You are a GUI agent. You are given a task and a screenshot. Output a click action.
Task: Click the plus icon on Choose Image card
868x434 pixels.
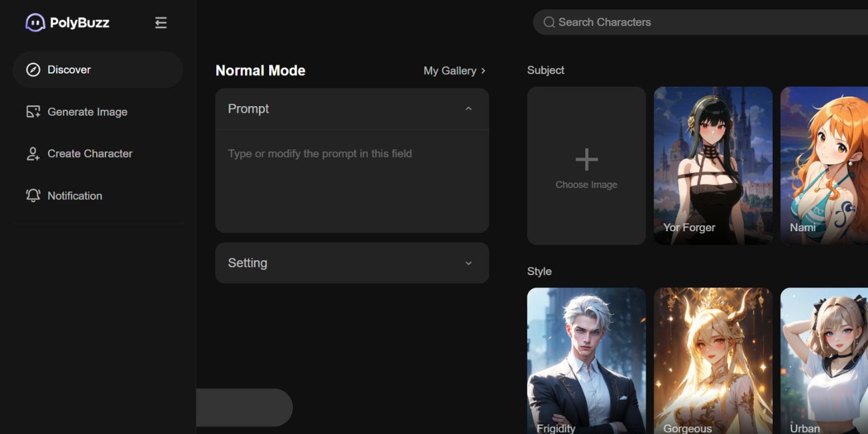coord(586,159)
